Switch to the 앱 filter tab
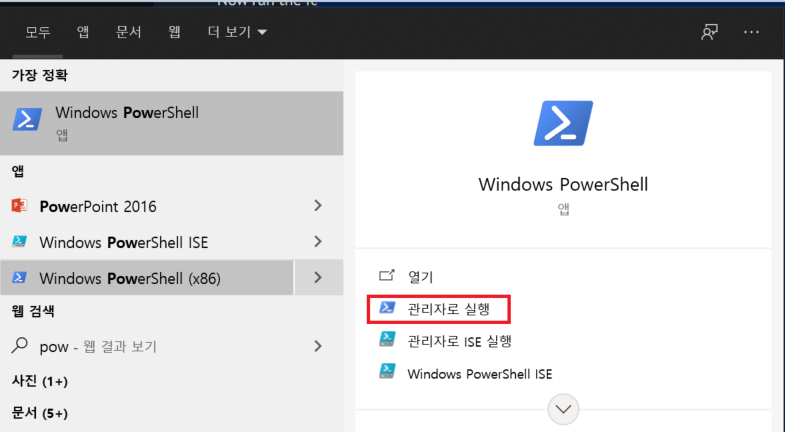Screen dimensions: 785x432 coord(83,33)
